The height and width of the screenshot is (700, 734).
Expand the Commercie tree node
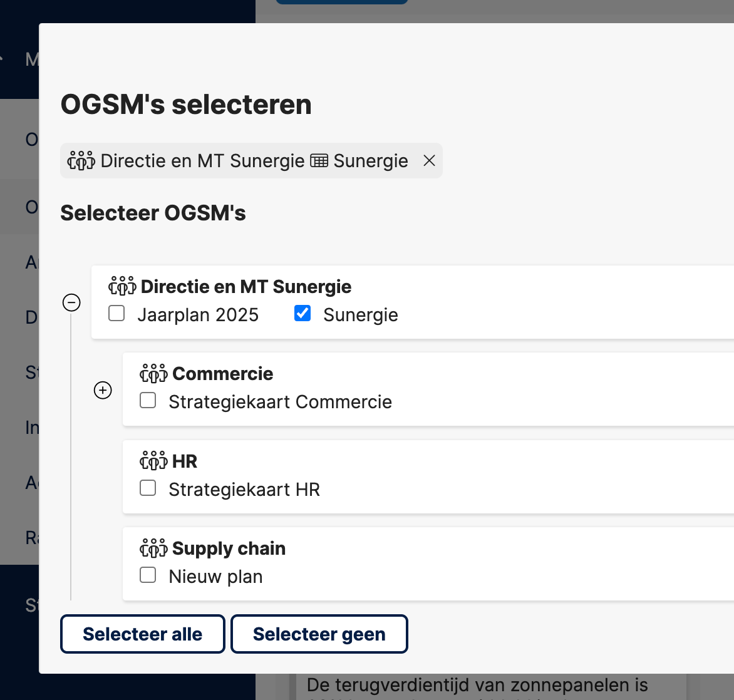[x=103, y=390]
